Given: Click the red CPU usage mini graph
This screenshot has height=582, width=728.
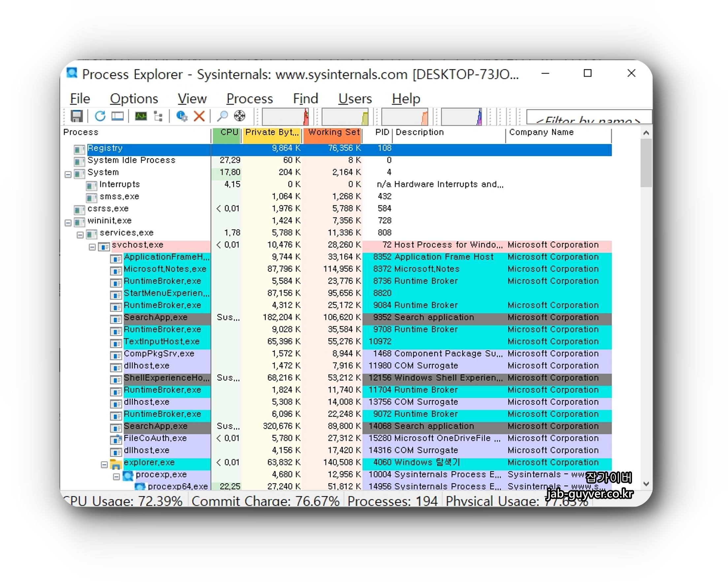Looking at the screenshot, I should (x=285, y=117).
